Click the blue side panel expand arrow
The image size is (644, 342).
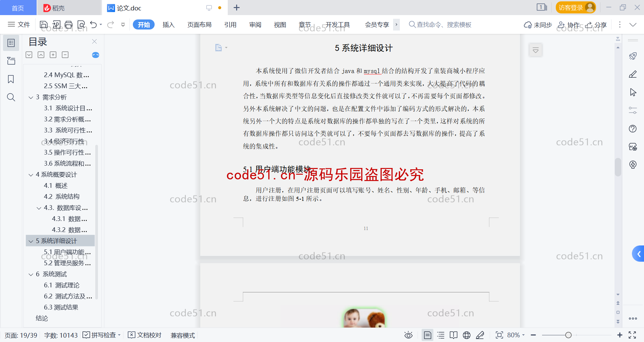638,254
